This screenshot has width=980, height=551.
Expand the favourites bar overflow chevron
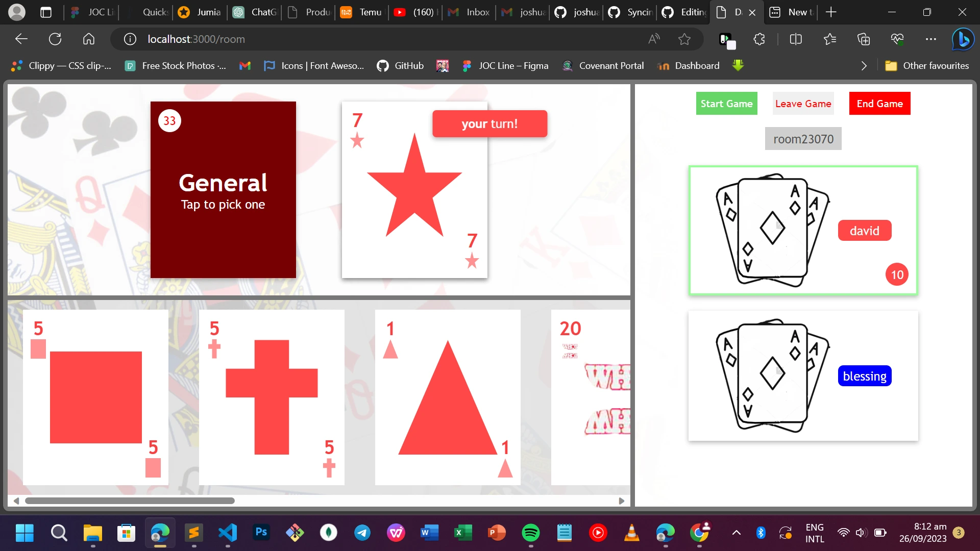[x=864, y=66]
